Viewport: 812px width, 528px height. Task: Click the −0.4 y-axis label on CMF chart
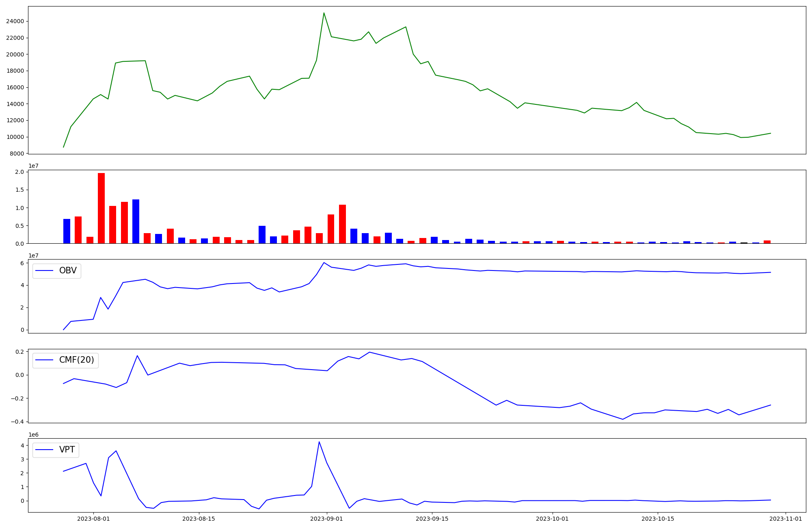click(x=17, y=422)
